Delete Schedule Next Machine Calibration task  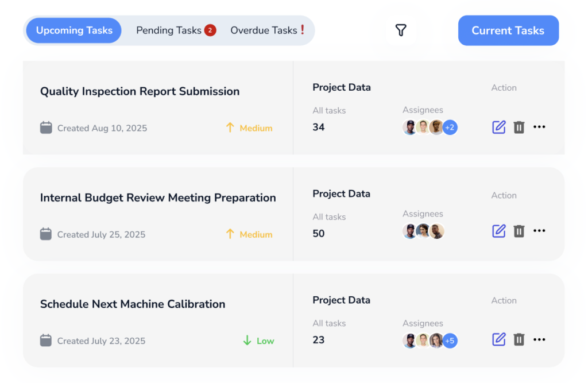[x=519, y=339]
